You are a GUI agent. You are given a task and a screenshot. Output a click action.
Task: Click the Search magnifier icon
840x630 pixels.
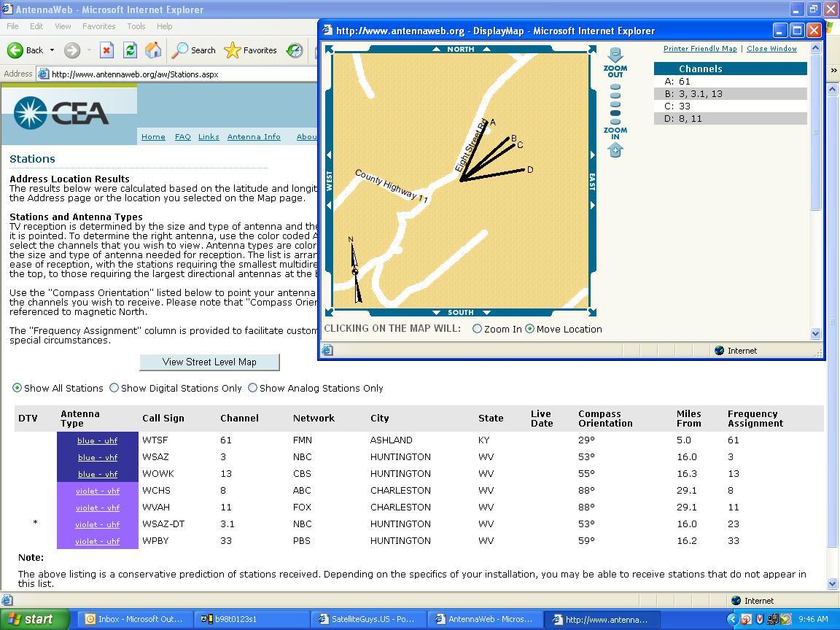coord(179,50)
